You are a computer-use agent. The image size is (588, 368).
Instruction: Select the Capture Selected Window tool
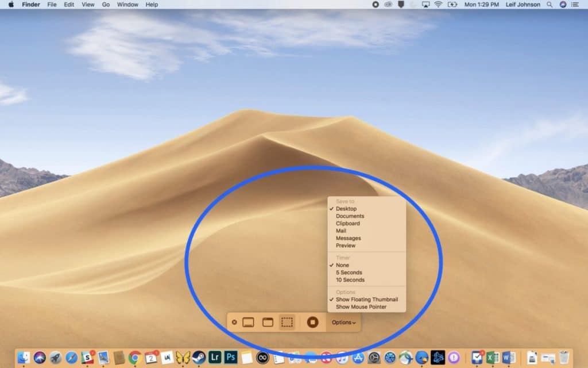[267, 323]
